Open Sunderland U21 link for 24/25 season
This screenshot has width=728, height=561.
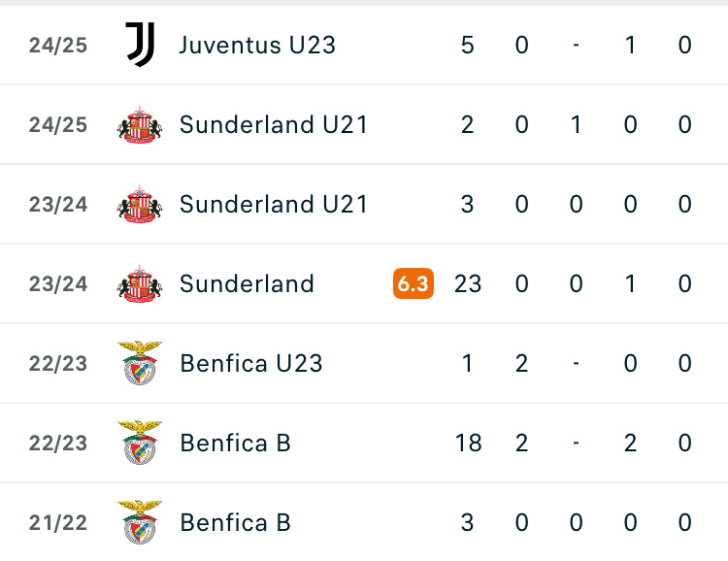[274, 124]
